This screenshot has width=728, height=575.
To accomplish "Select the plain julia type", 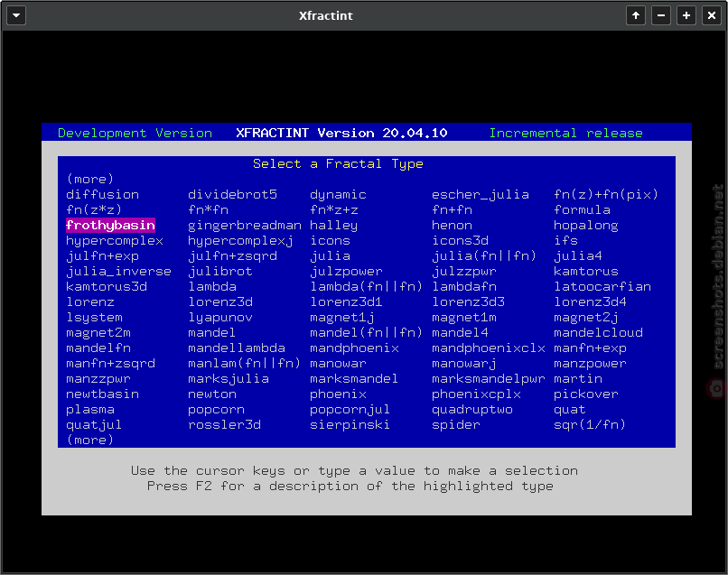I will 330,255.
